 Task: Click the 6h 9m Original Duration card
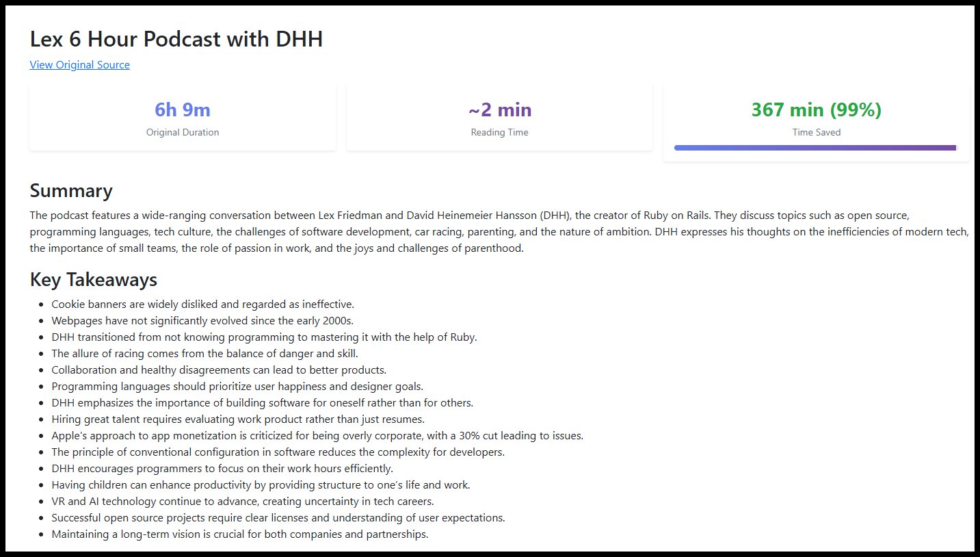click(183, 118)
